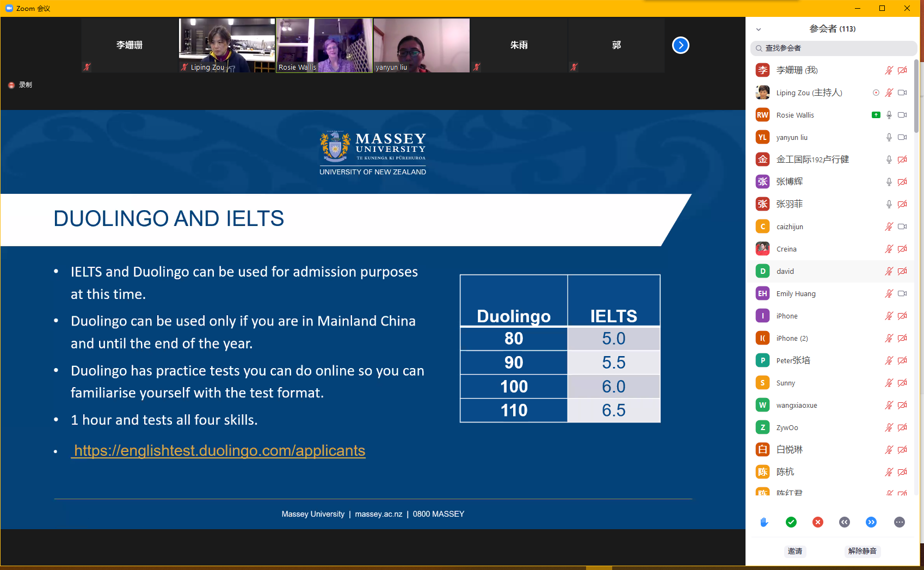Click IELTS 6.5 table cell
Screen dimensions: 924x570
(614, 410)
